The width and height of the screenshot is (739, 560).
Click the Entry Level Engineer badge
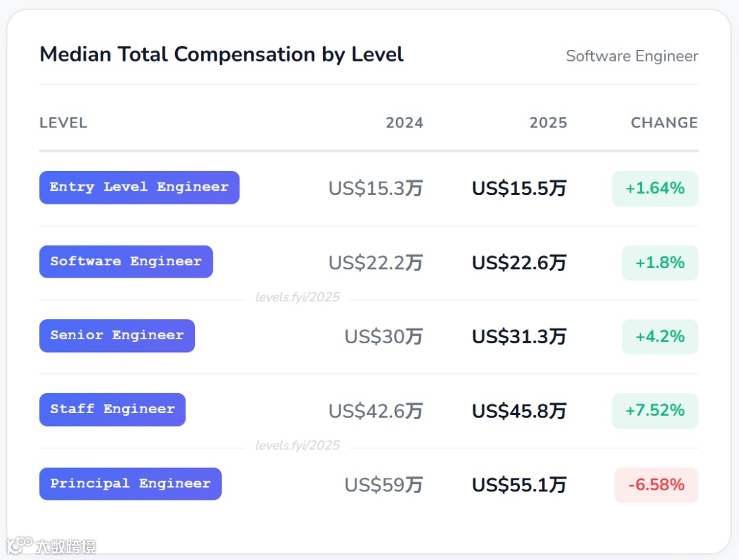[x=139, y=187]
